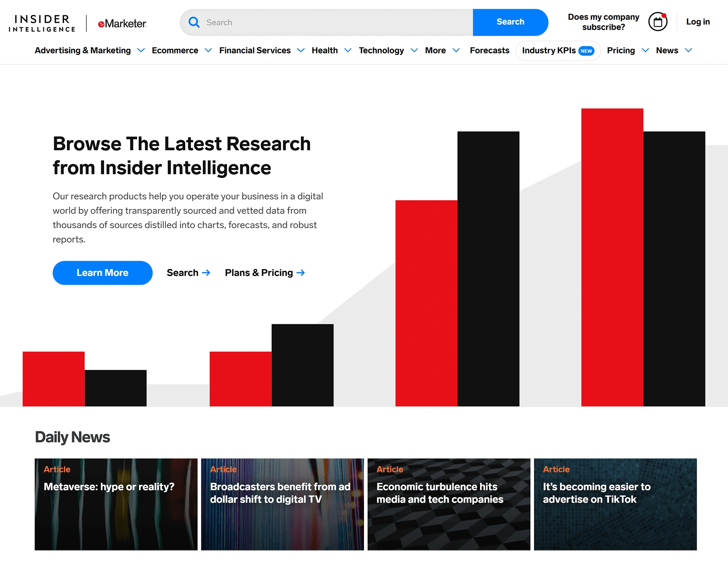The image size is (728, 568).
Task: Click the Learn More button
Action: point(102,272)
